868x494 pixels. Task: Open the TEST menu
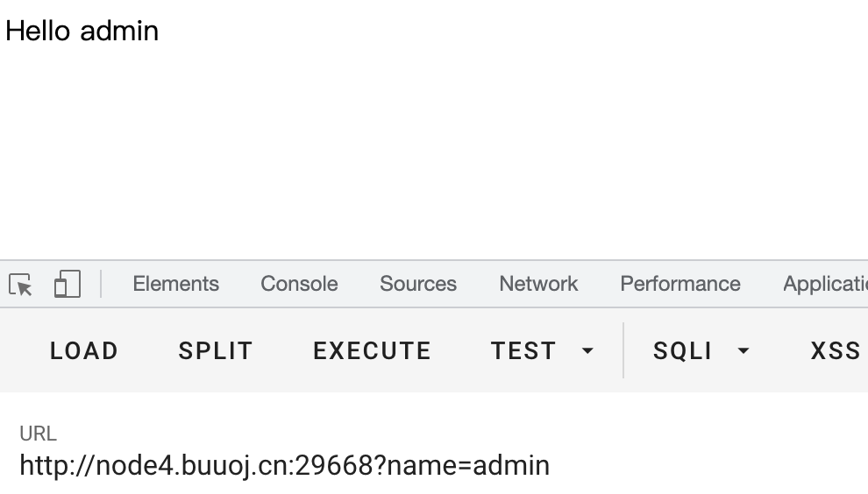[523, 350]
